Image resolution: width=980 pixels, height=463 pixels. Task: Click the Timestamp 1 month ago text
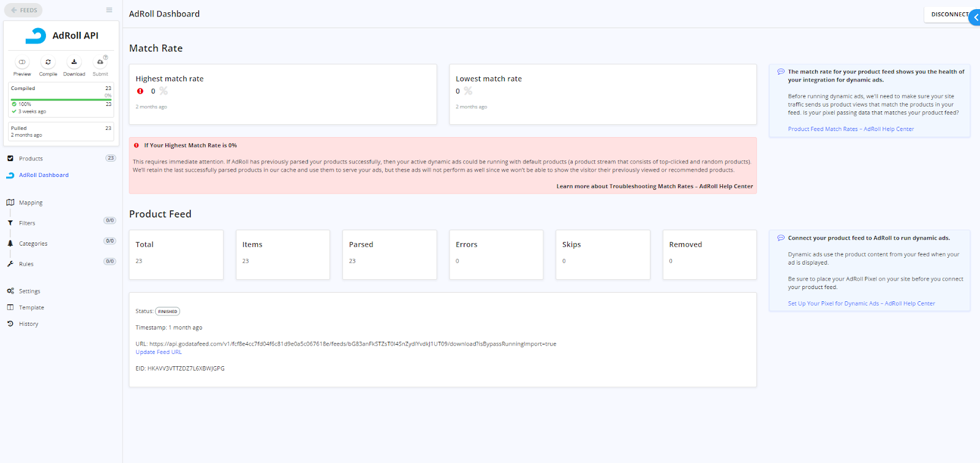pos(169,328)
